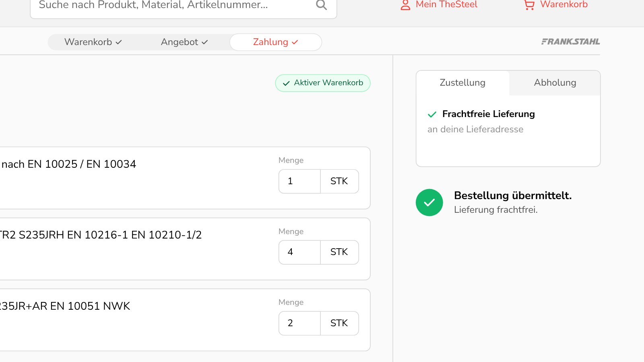Click the Aktiver Warenkorb badge
The image size is (644, 362).
pyautogui.click(x=323, y=83)
